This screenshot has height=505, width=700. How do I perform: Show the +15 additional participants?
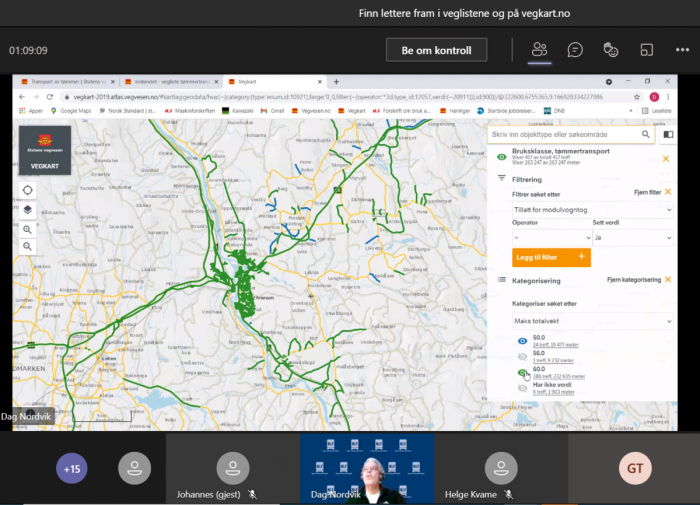(72, 468)
